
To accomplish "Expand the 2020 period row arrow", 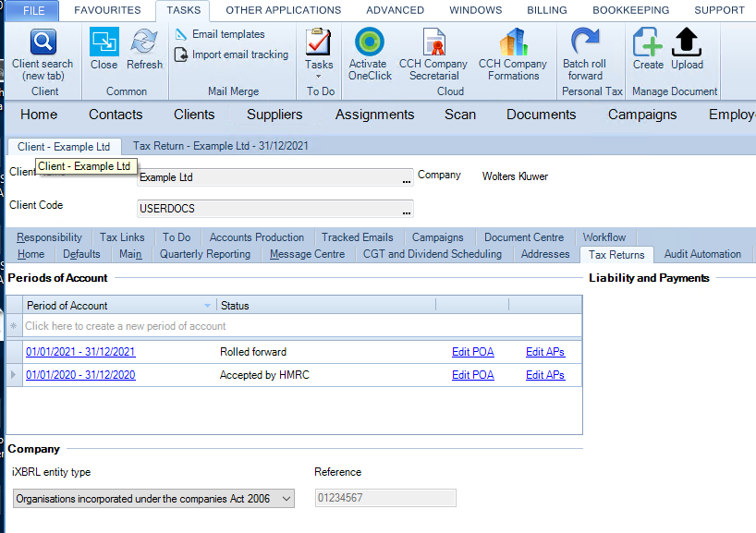I will click(x=14, y=375).
